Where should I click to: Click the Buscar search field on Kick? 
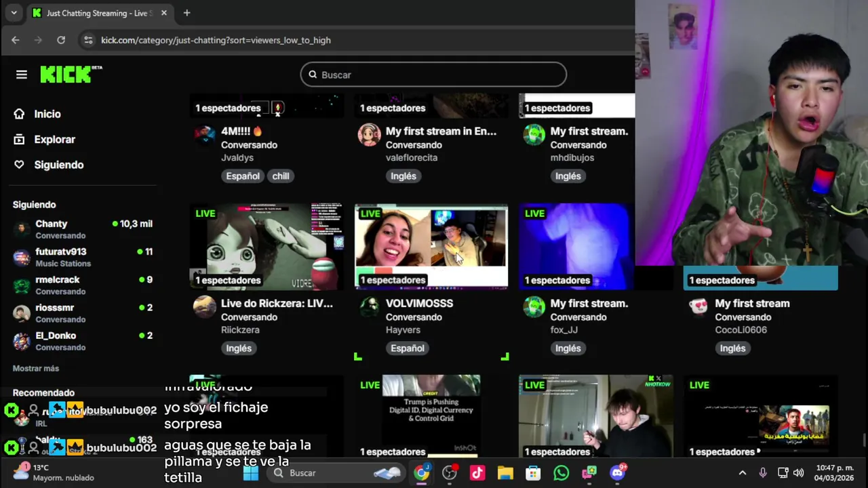point(433,75)
